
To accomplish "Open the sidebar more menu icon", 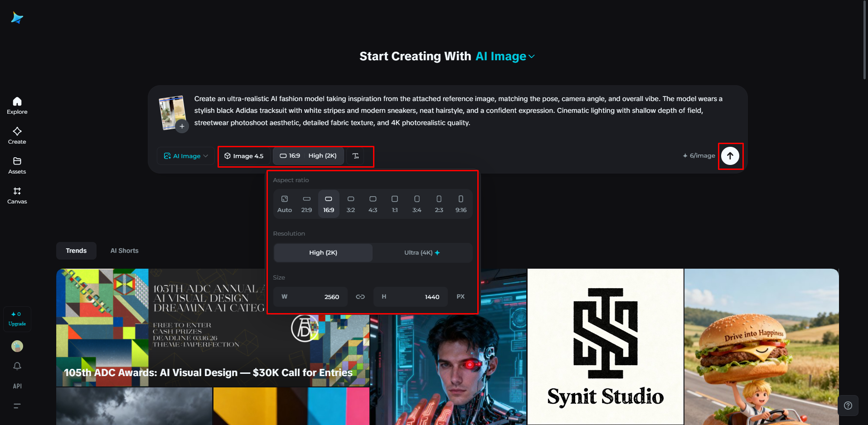I will pyautogui.click(x=17, y=406).
